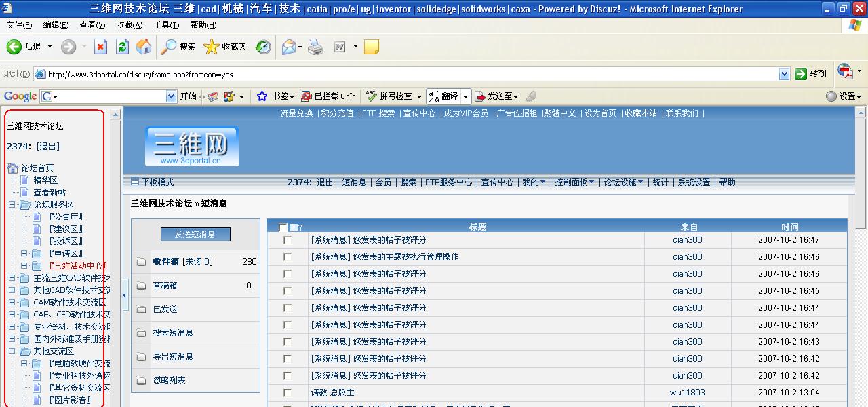Click the yellow note icon in toolbar
Image resolution: width=868 pixels, height=407 pixels.
(x=371, y=47)
